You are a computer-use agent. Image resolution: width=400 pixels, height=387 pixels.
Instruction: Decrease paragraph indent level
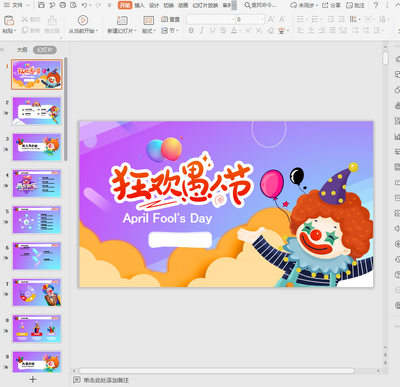331,19
